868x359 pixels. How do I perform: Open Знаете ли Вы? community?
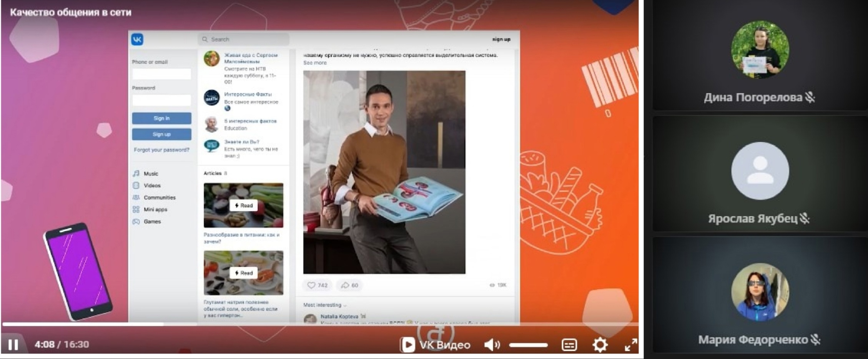pos(241,142)
